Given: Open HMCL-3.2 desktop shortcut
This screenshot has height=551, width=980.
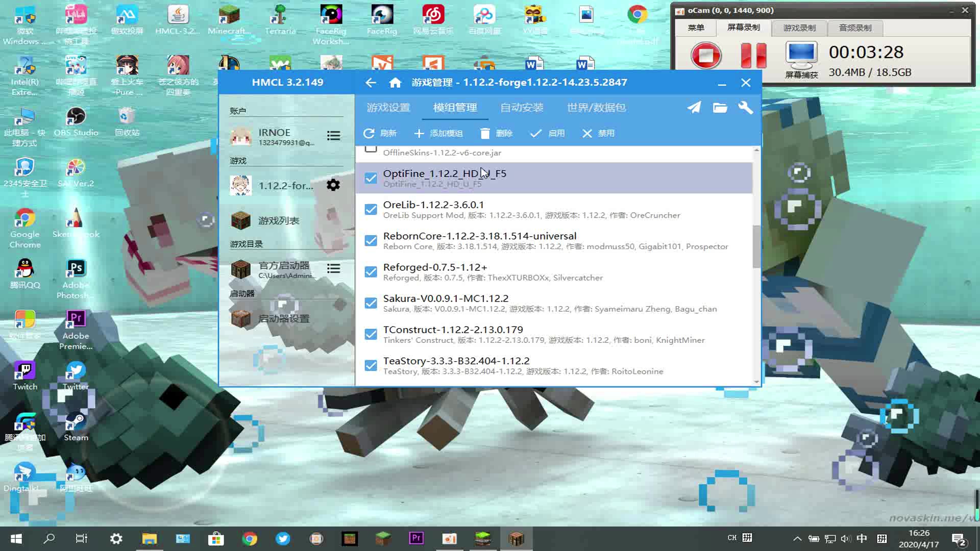Looking at the screenshot, I should (178, 20).
